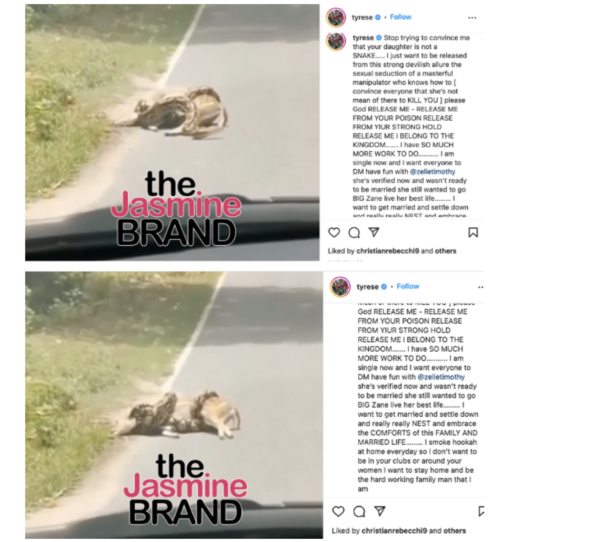Screen dimensions: 595x542
Task: Like the bottom post via heart icon
Action: coord(338,511)
